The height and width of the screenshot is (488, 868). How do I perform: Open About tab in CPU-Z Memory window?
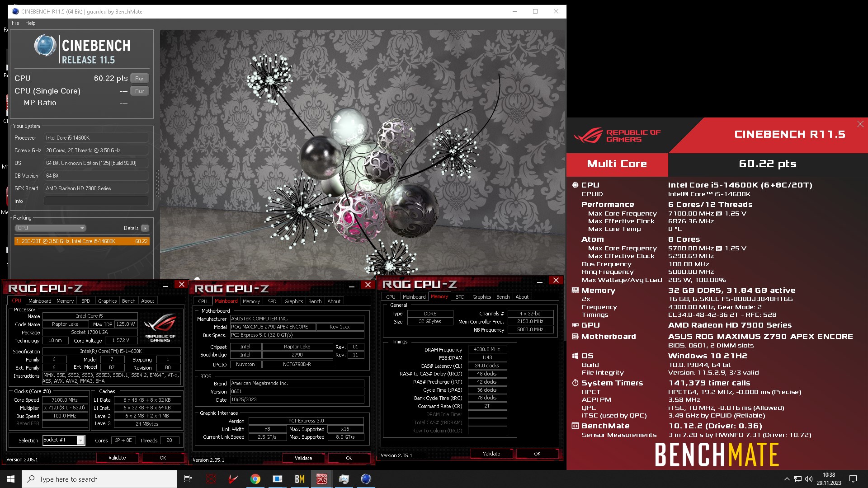pyautogui.click(x=522, y=297)
